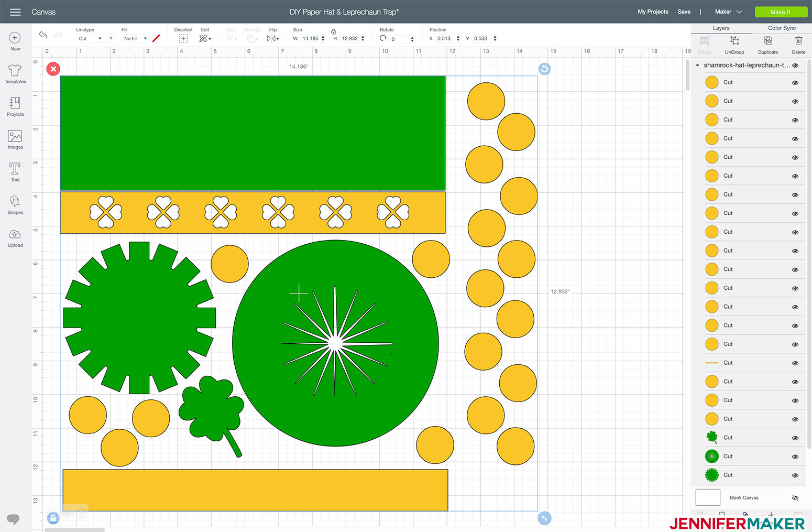This screenshot has width=812, height=532.
Task: Adjust the X position stepper
Action: (x=458, y=39)
